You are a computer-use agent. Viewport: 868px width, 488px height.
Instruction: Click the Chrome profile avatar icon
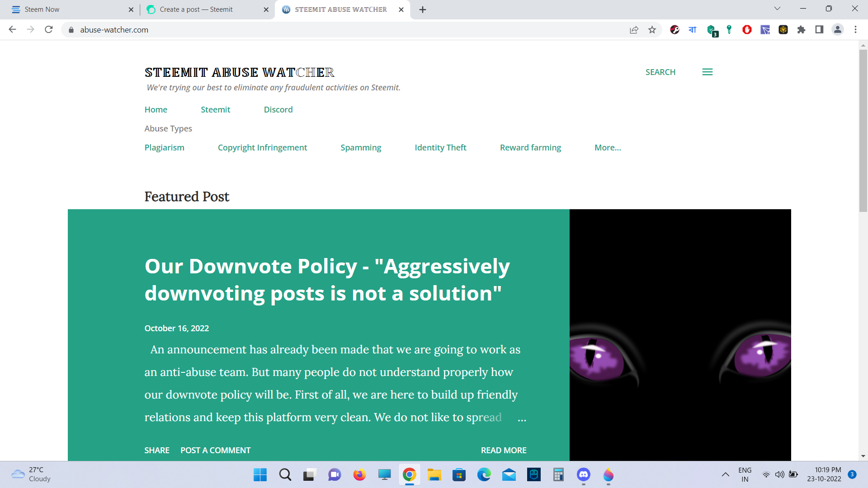pos(837,30)
